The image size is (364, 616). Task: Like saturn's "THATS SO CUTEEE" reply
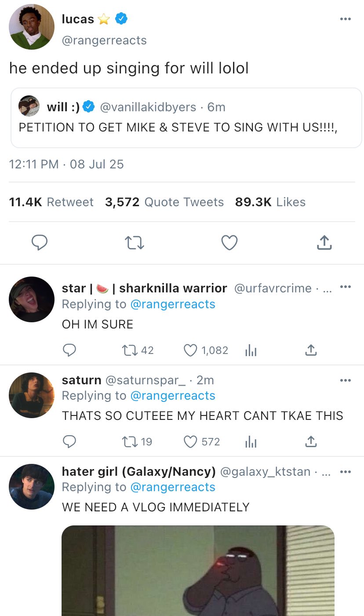tap(190, 441)
